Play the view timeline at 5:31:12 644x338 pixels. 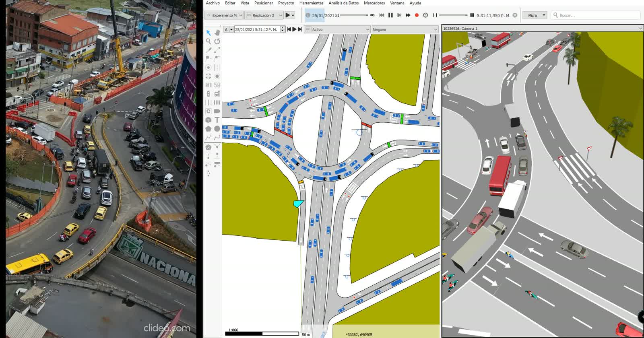tap(294, 29)
